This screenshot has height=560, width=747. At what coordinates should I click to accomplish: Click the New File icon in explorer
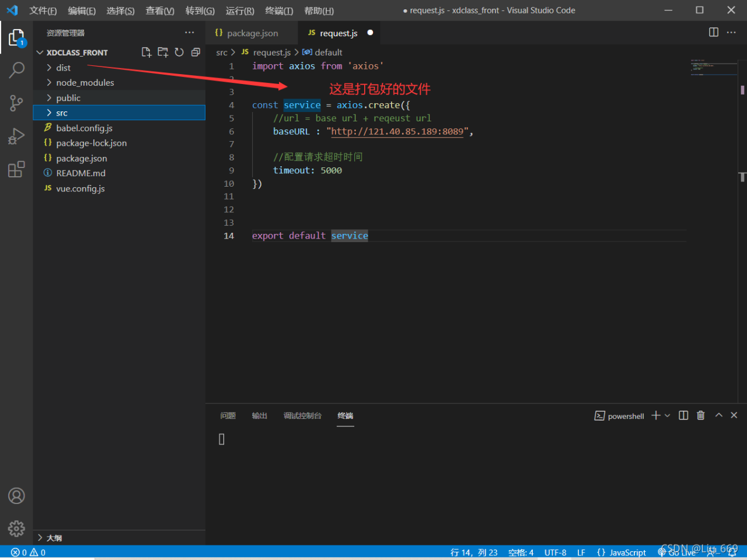click(x=146, y=52)
